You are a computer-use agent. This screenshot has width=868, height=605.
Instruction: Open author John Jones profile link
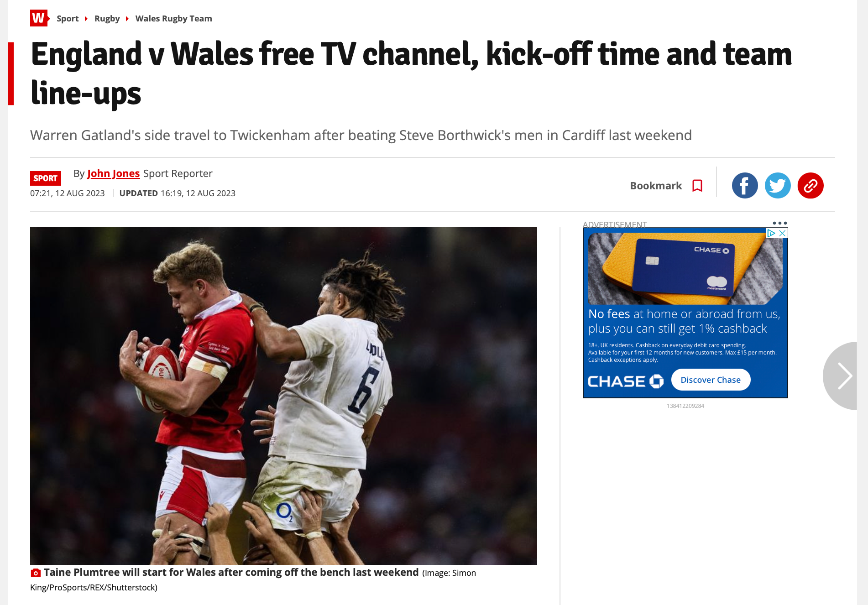coord(113,174)
